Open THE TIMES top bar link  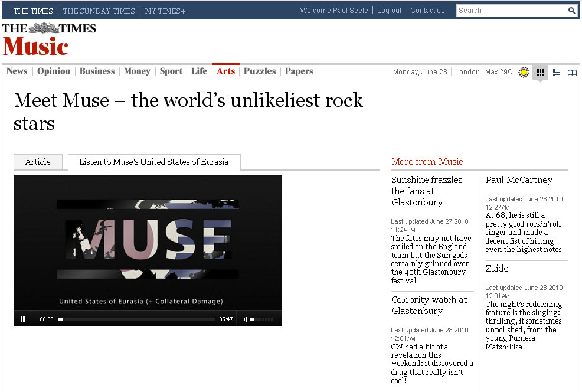click(x=33, y=11)
